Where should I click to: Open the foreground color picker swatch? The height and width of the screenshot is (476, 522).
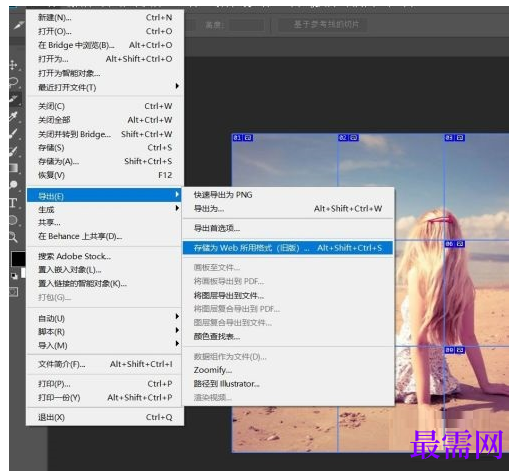(18, 259)
